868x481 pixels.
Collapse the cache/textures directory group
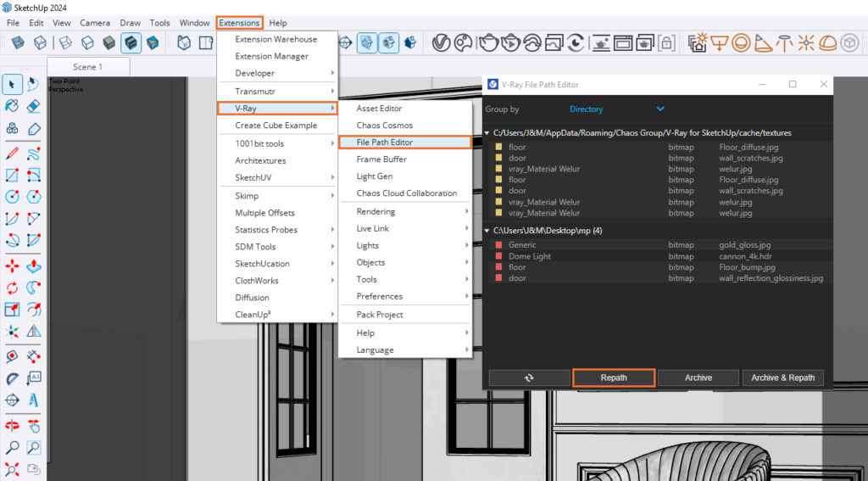click(x=487, y=133)
